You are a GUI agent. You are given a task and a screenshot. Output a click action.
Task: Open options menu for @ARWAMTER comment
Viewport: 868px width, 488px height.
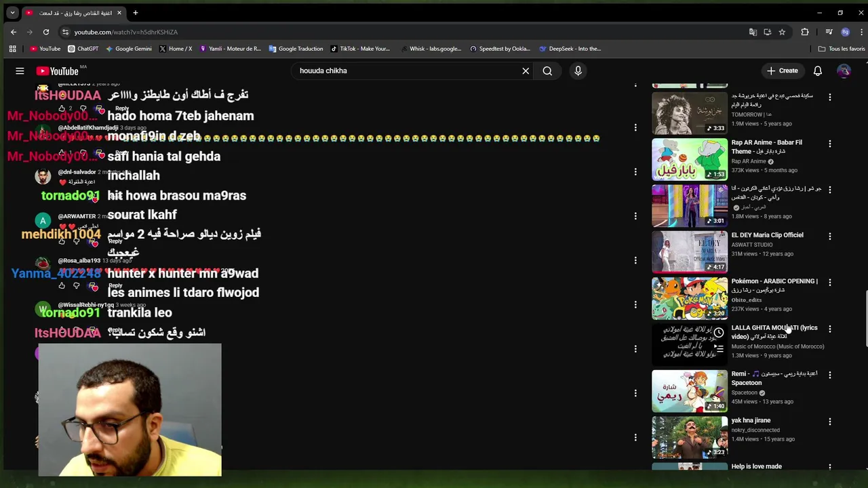coord(635,216)
